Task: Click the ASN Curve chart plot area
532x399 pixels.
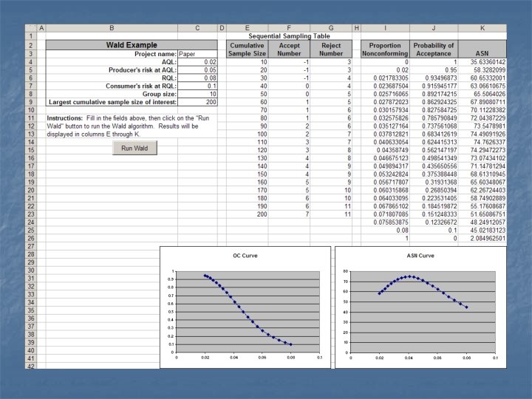Action: pos(423,312)
